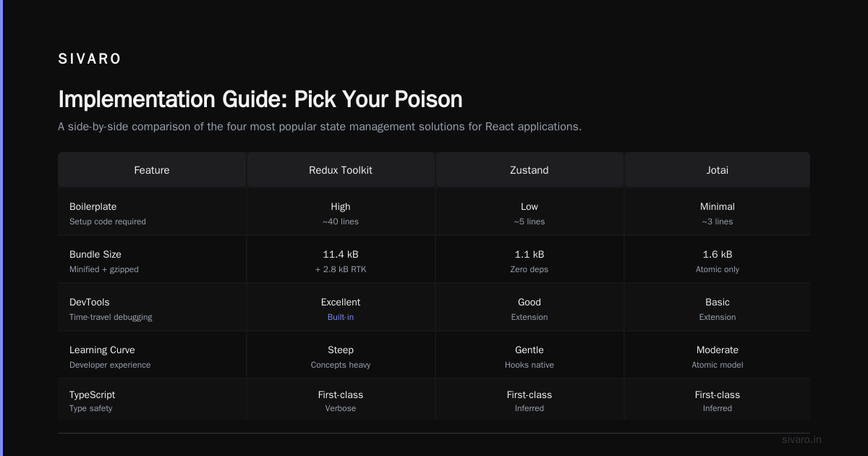Select the Redux Toolkit column header
Viewport: 868px width, 456px height.
point(341,170)
